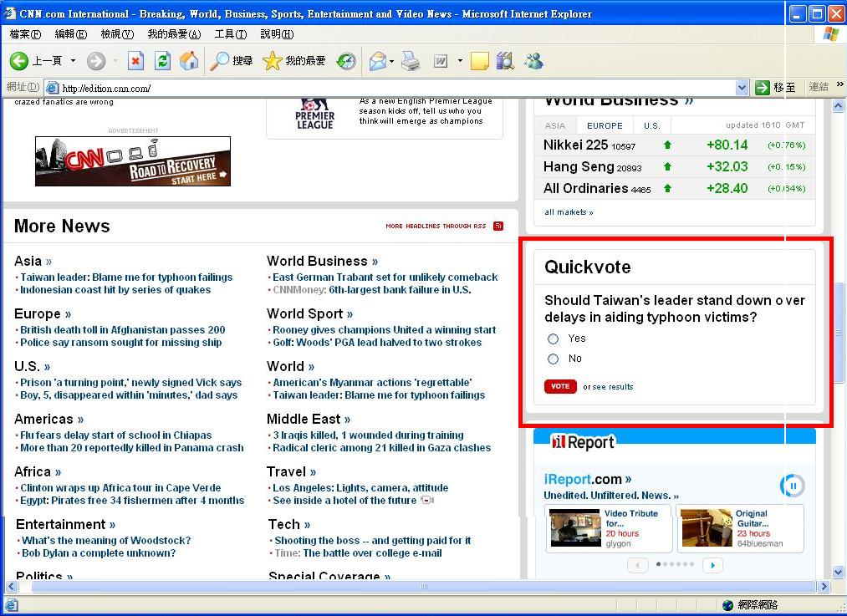The image size is (847, 616).
Task: Open Favorites star in the toolbar
Action: click(x=273, y=61)
